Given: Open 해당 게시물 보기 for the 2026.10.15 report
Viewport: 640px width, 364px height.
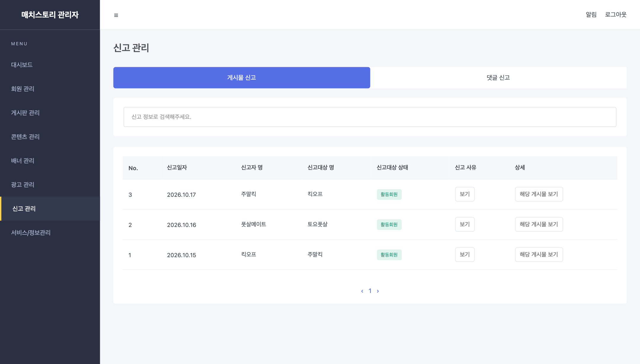Looking at the screenshot, I should click(539, 255).
